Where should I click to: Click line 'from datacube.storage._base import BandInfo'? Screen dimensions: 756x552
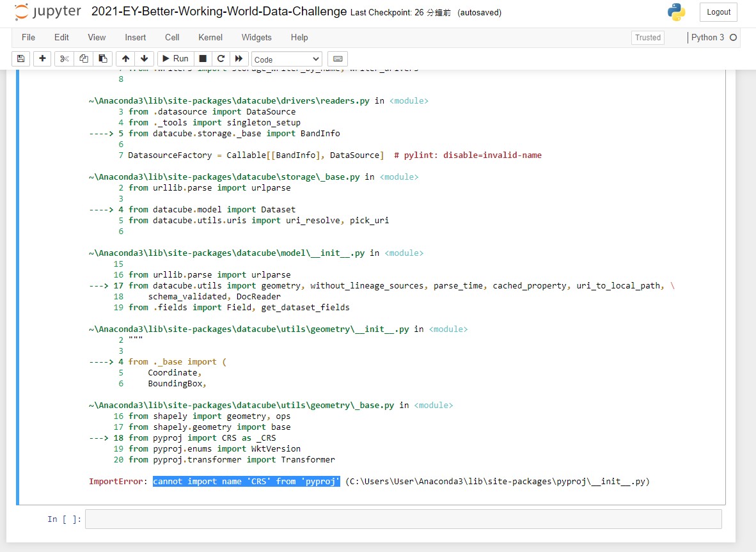(x=234, y=133)
